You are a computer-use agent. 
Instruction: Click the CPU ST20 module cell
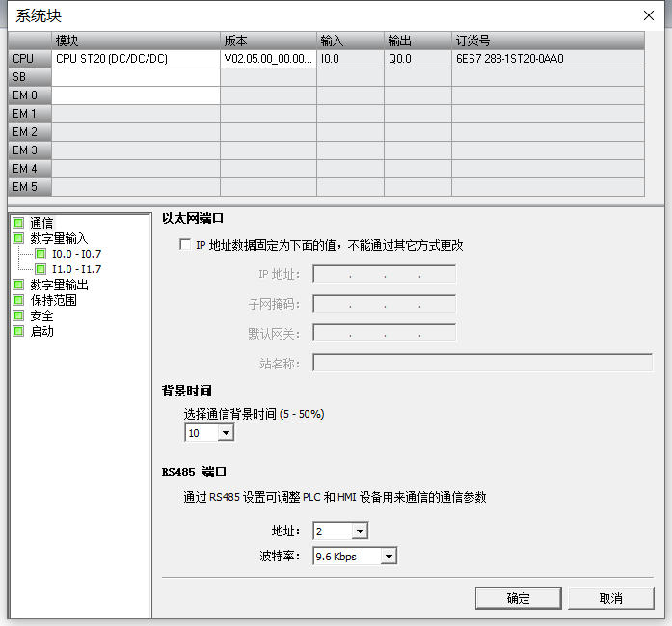pyautogui.click(x=136, y=59)
